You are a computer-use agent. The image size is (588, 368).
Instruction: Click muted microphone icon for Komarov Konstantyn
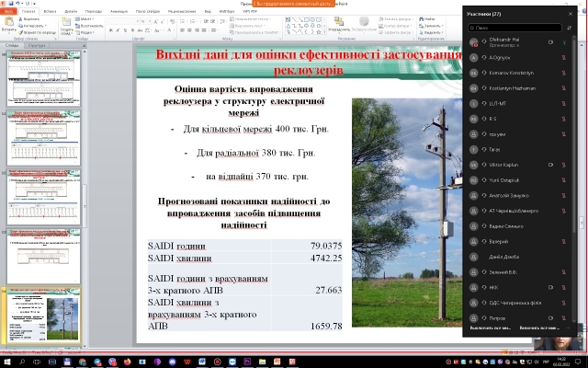click(562, 73)
